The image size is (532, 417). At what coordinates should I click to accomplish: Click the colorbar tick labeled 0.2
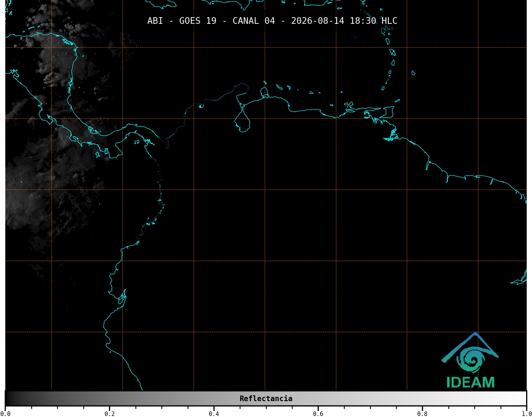pos(110,414)
